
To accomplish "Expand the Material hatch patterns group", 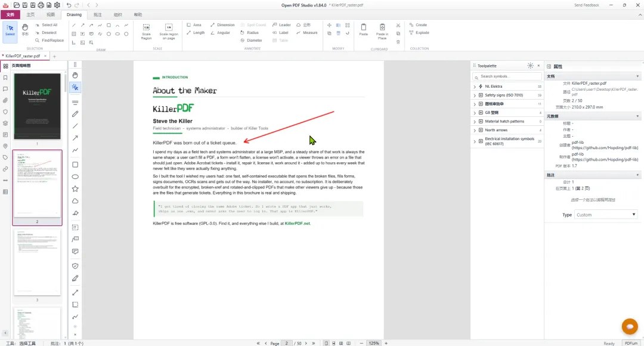I will [x=475, y=122].
